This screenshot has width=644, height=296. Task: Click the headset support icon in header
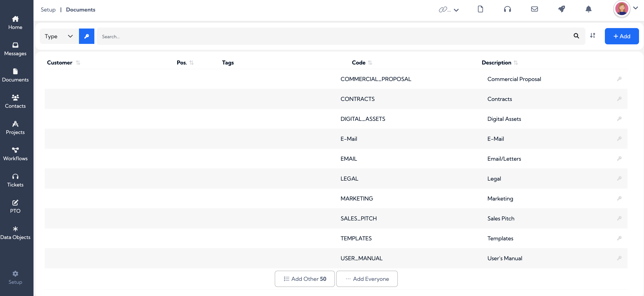(x=507, y=9)
